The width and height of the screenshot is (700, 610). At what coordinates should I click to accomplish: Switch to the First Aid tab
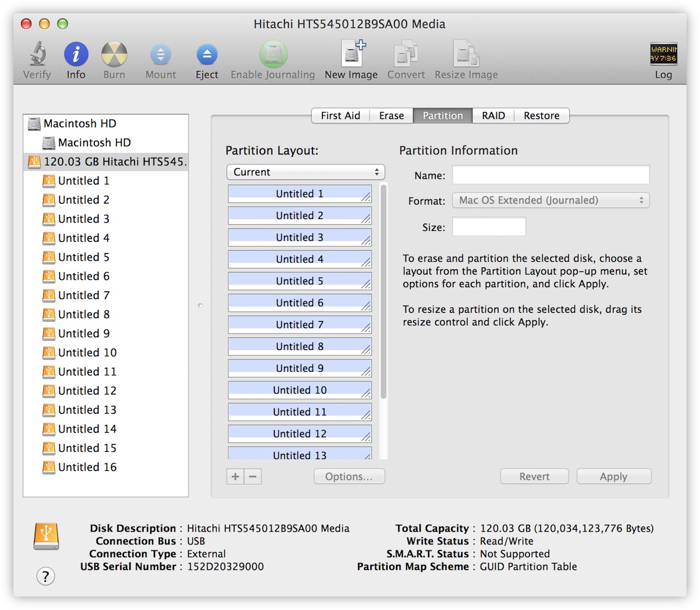(340, 115)
